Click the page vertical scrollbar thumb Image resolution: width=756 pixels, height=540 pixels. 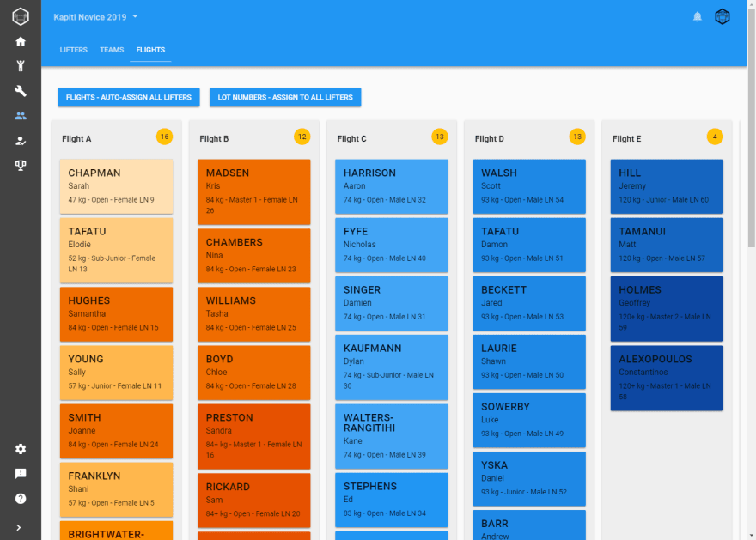click(752, 128)
